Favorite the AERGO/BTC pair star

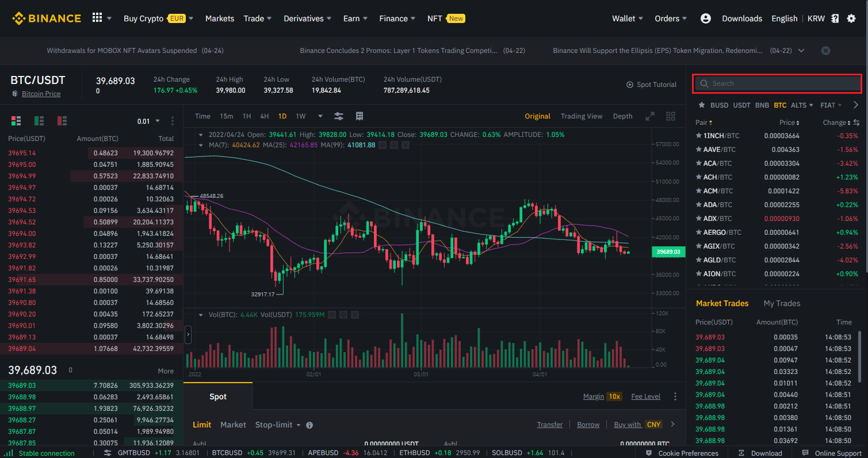click(698, 232)
